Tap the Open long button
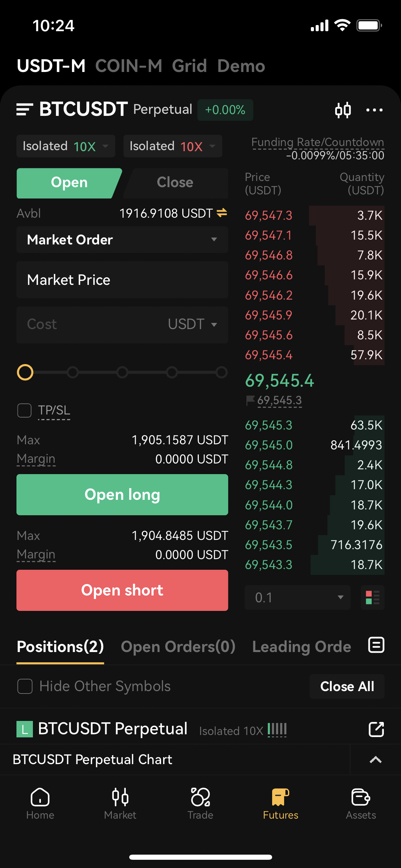 point(122,495)
